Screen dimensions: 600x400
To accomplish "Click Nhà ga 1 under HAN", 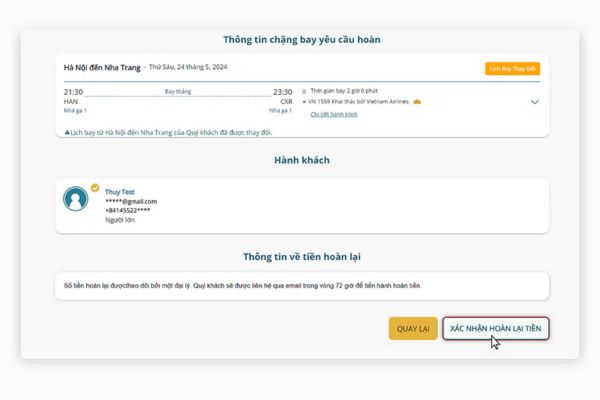I will 75,111.
